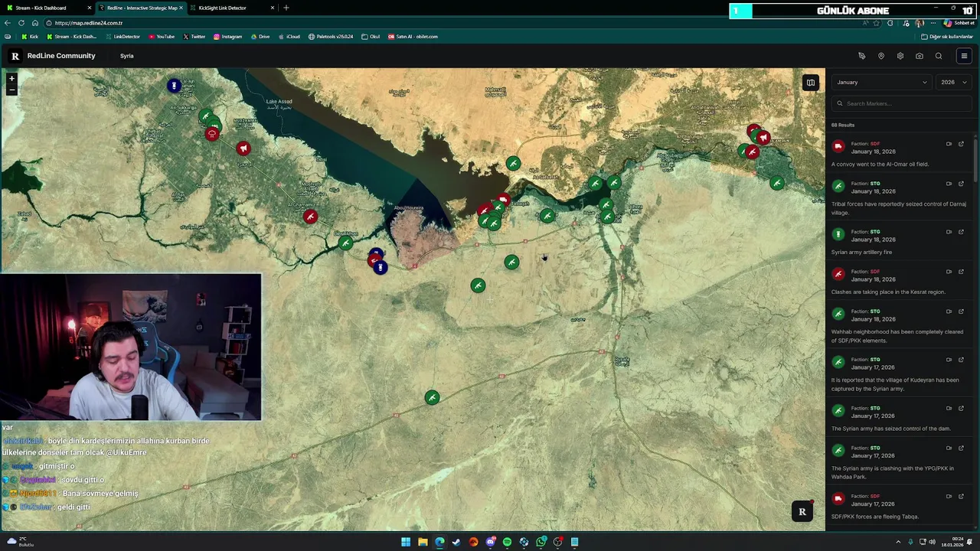Select the Redline Interactive Strategic Map tab
This screenshot has height=551, width=980.
click(141, 8)
